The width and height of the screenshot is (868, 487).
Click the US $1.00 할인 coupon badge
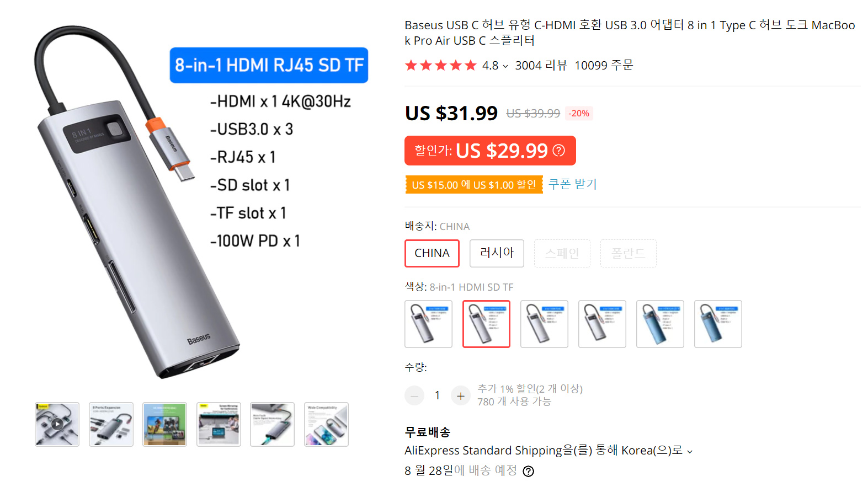pos(474,185)
